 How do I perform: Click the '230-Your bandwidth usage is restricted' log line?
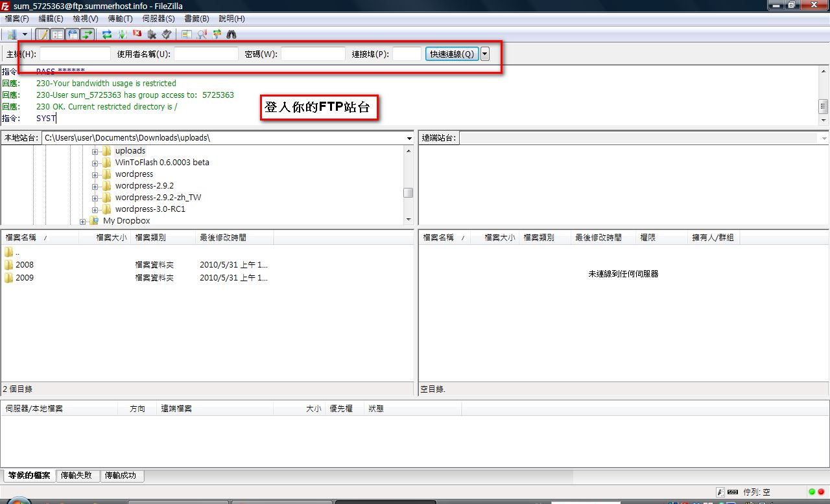click(x=106, y=84)
